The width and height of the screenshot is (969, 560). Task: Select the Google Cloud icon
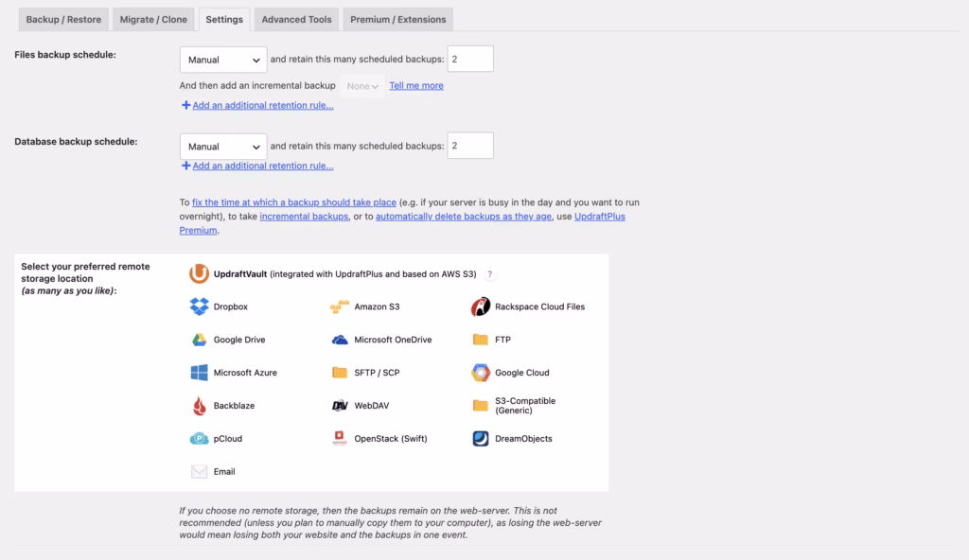(480, 372)
